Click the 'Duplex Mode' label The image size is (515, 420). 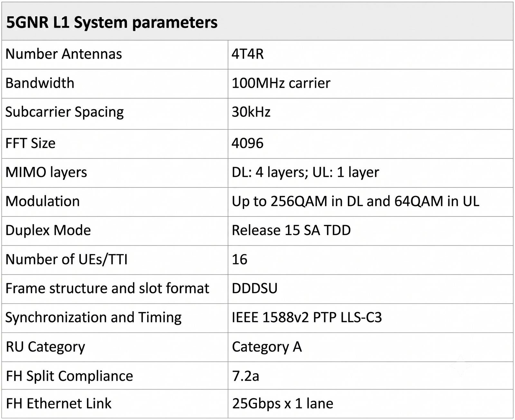(x=48, y=231)
